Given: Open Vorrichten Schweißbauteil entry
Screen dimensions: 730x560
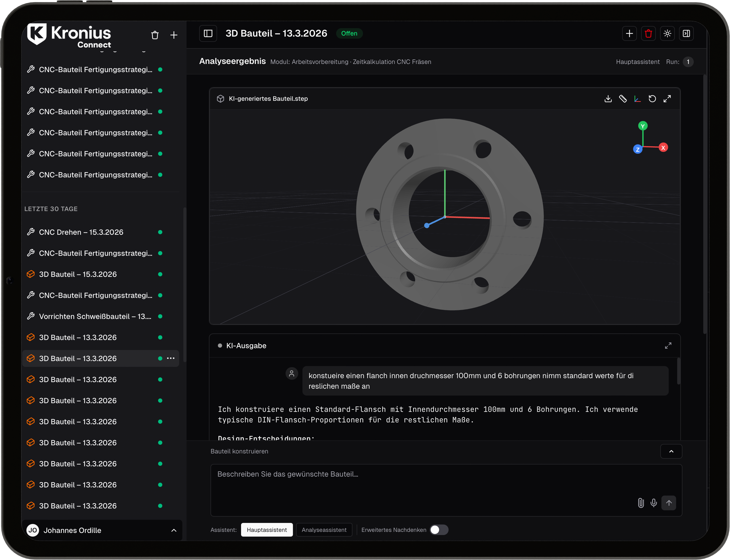Looking at the screenshot, I should click(x=95, y=316).
